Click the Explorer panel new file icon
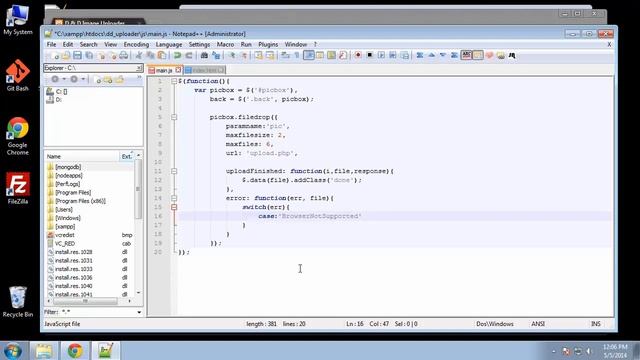 [98, 80]
